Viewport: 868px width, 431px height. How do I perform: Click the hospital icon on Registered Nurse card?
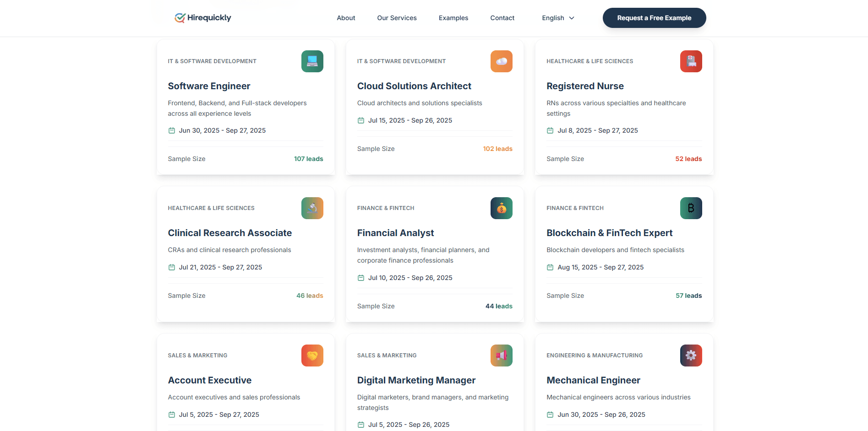pos(691,61)
